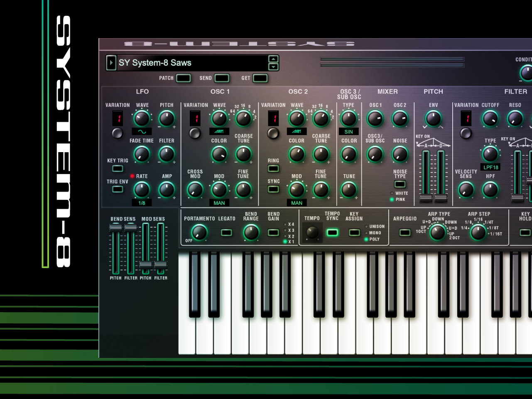The image size is (532, 399).
Task: Adjust the OSC 1 COARSE TUNE knob
Action: coord(243,155)
